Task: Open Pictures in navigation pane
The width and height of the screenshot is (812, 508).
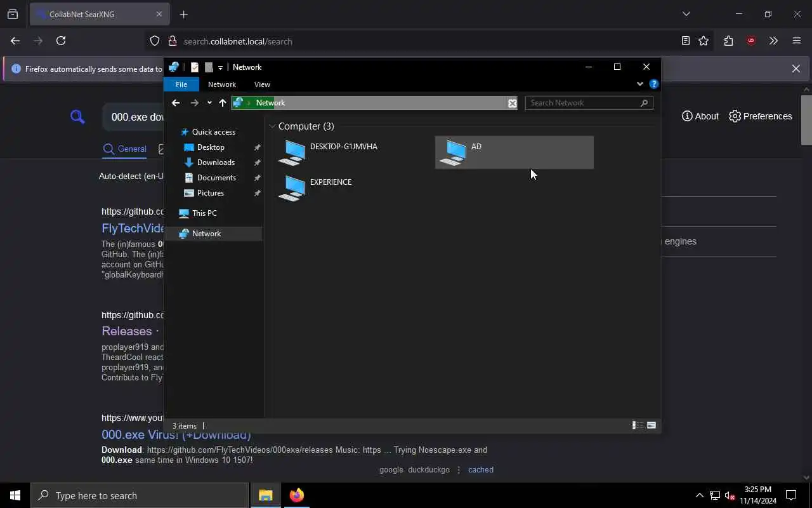Action: (x=210, y=193)
